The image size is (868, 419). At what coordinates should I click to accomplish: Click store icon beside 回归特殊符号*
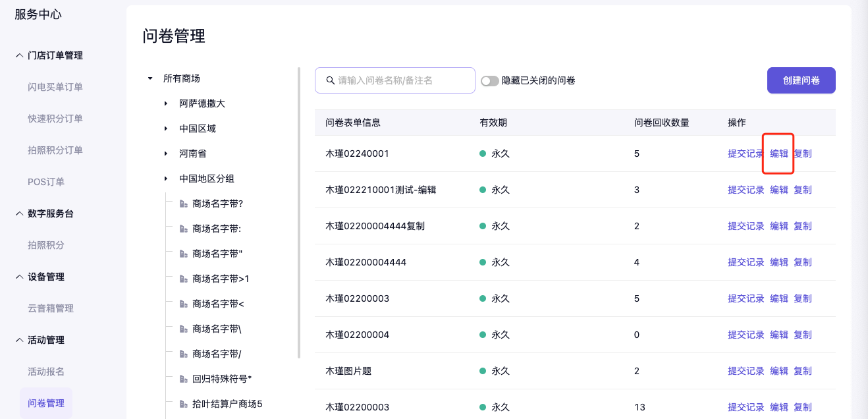click(x=184, y=379)
